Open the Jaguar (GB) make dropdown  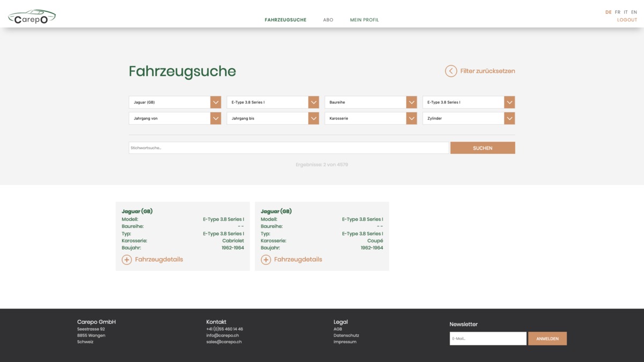[x=175, y=102]
